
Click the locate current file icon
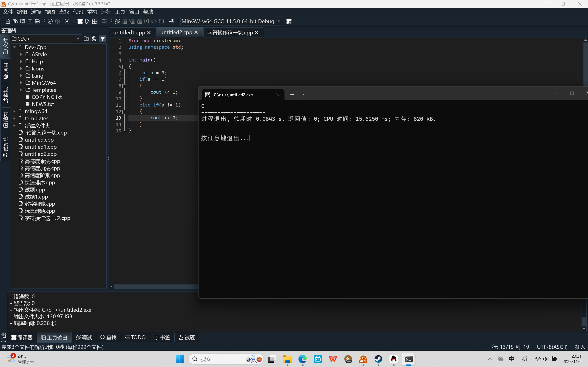[x=94, y=39]
